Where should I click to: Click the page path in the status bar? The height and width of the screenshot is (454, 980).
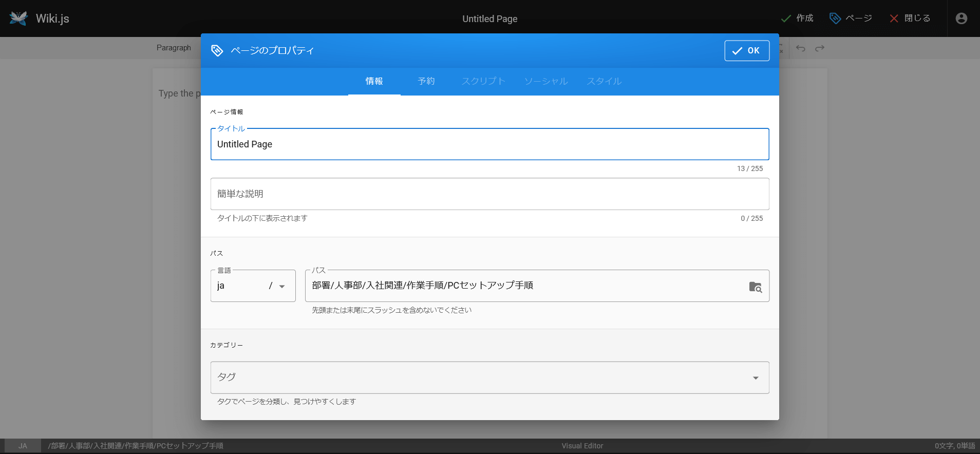(136, 446)
